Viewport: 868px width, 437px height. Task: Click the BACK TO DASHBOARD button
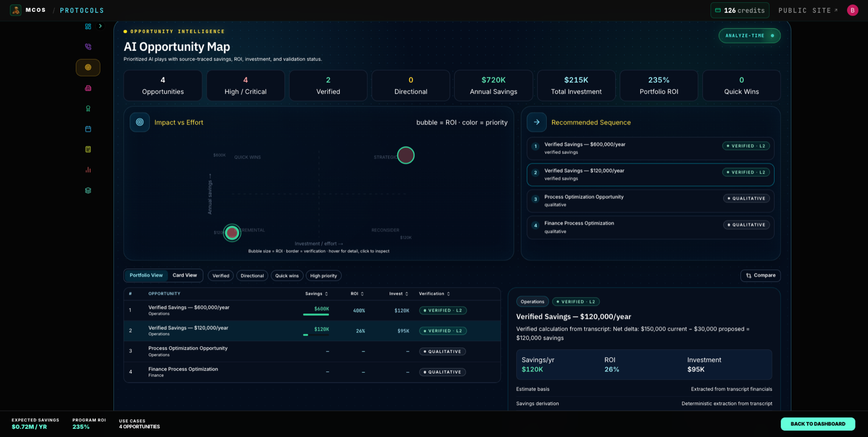(818, 424)
